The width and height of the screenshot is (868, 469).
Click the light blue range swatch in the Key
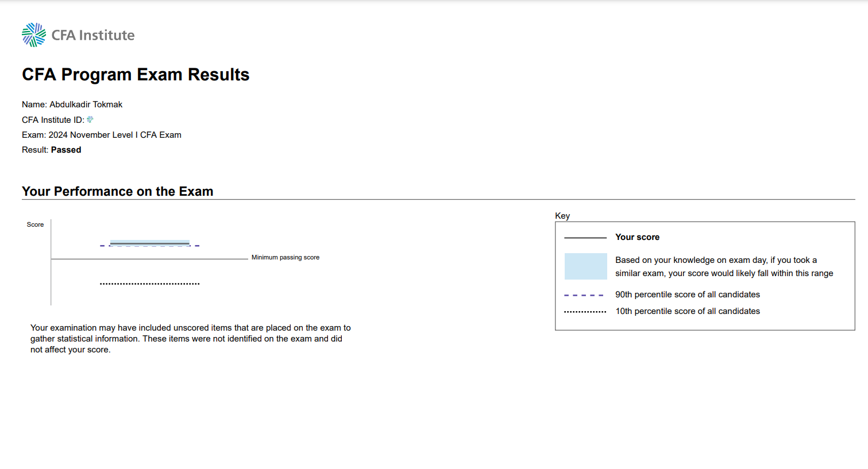pyautogui.click(x=585, y=266)
